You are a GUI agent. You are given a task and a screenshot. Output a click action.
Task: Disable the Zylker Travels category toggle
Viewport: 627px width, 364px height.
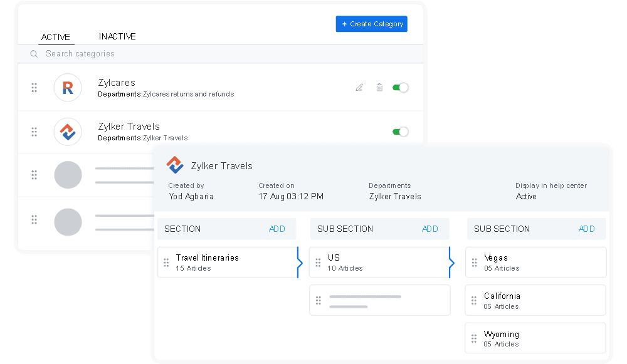[x=400, y=132]
